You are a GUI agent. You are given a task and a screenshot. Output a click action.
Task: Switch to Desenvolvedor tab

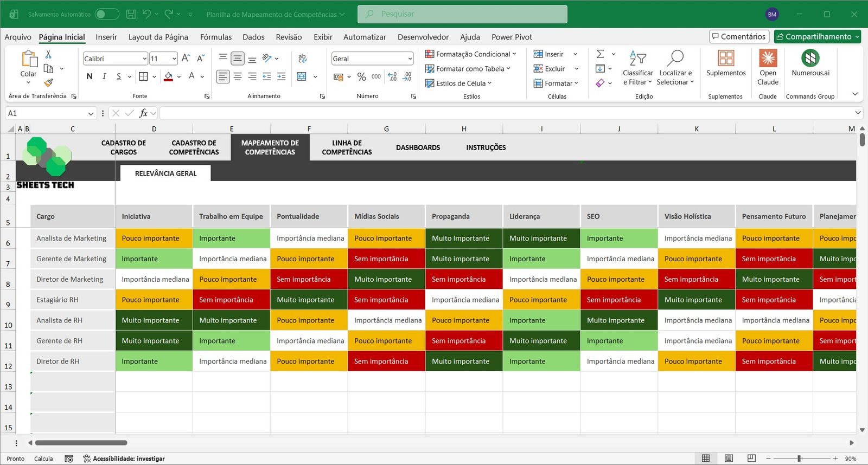pos(423,37)
